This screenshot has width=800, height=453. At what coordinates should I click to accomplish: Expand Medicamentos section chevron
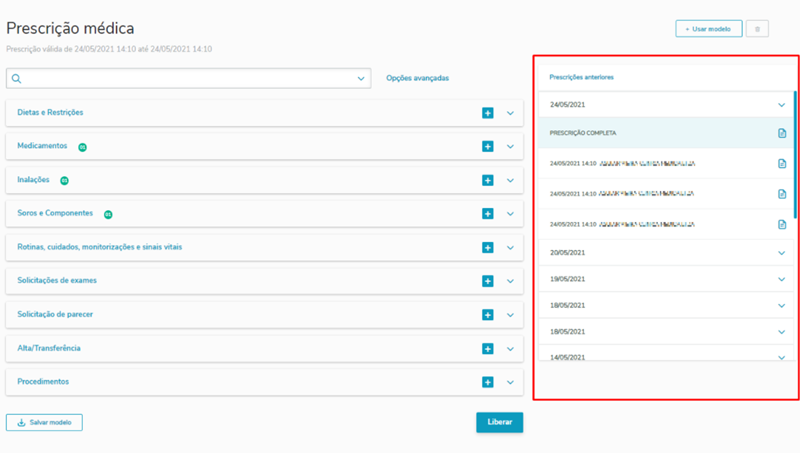510,147
